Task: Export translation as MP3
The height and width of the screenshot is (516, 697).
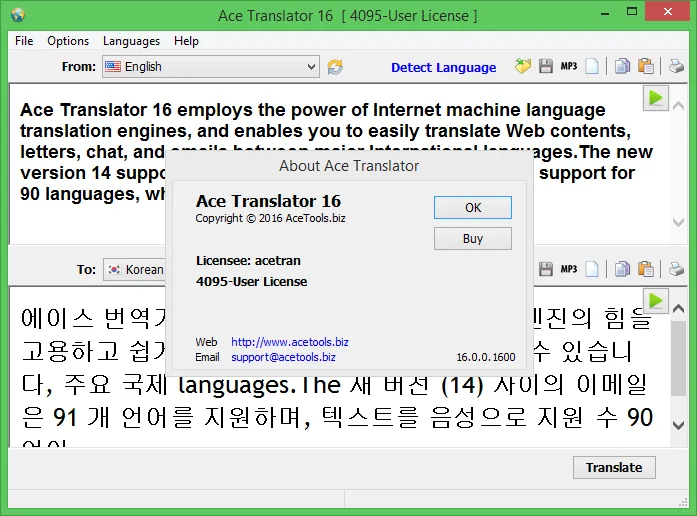Action: coord(569,269)
